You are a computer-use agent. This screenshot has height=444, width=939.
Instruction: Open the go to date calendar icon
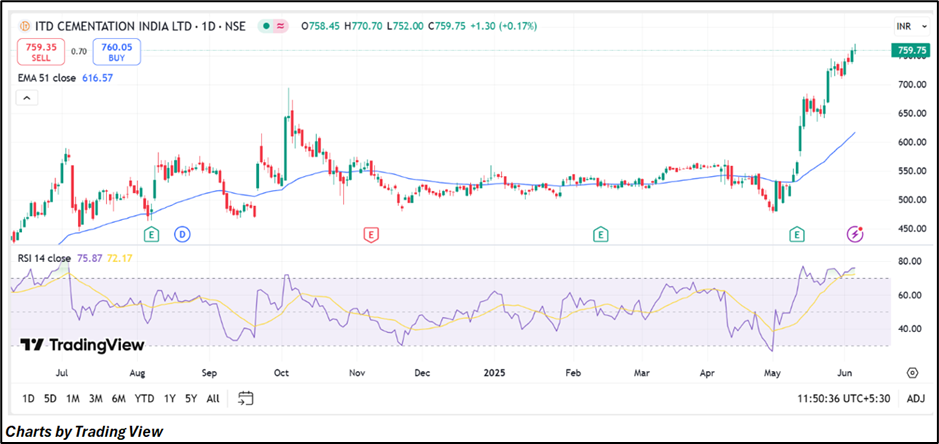click(x=246, y=398)
